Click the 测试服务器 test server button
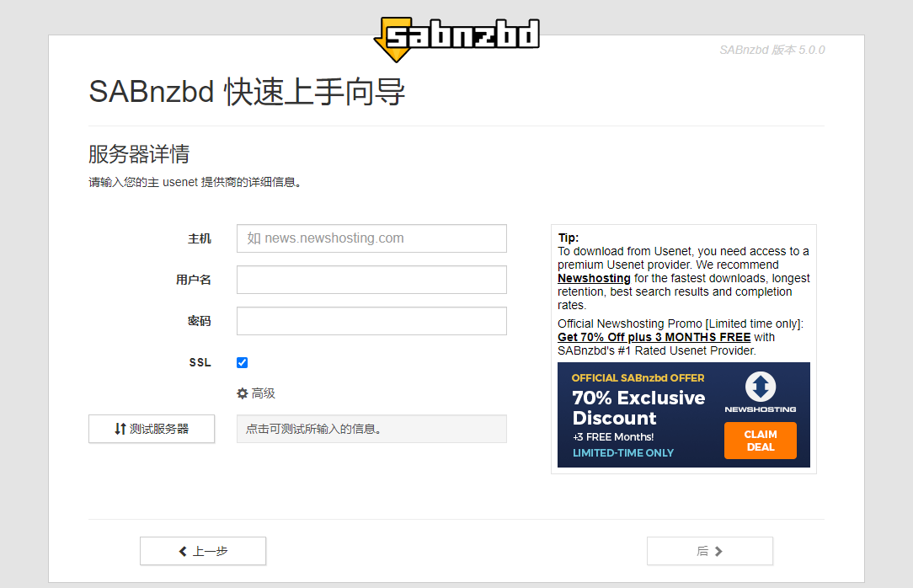 coord(152,429)
